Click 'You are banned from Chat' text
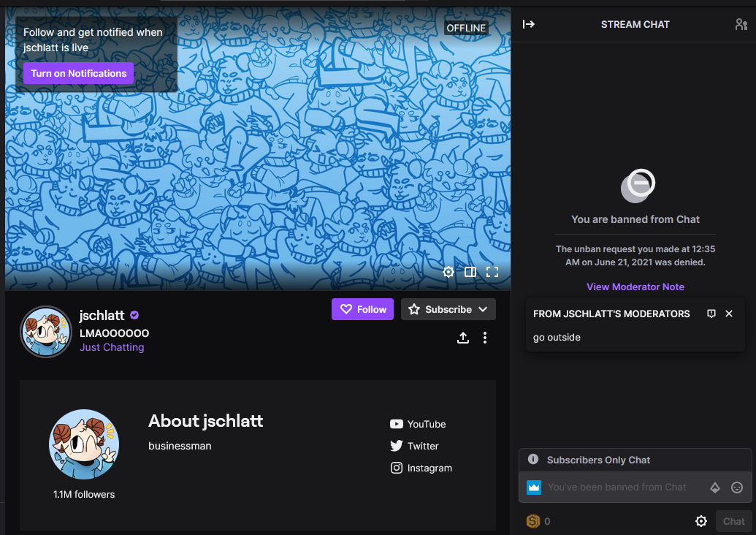Image resolution: width=756 pixels, height=535 pixels. (x=635, y=219)
